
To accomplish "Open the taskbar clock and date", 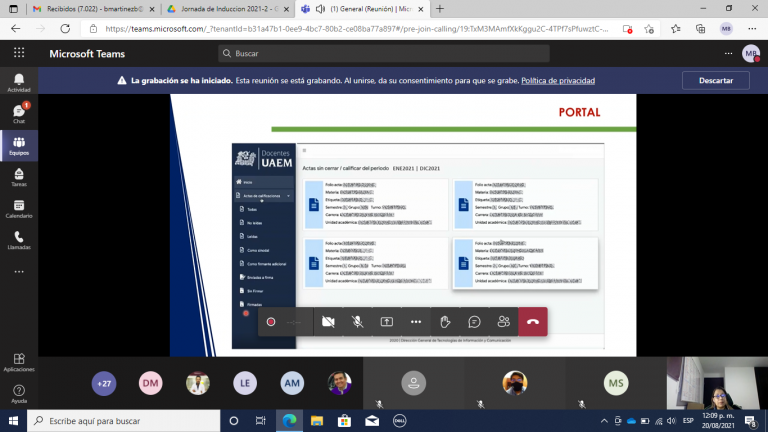I will [x=718, y=421].
